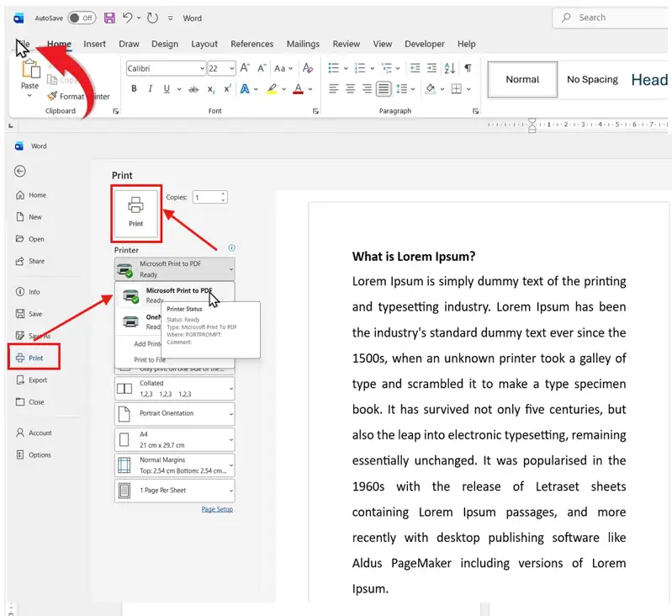672x616 pixels.
Task: Justify text alignment
Action: (x=384, y=88)
